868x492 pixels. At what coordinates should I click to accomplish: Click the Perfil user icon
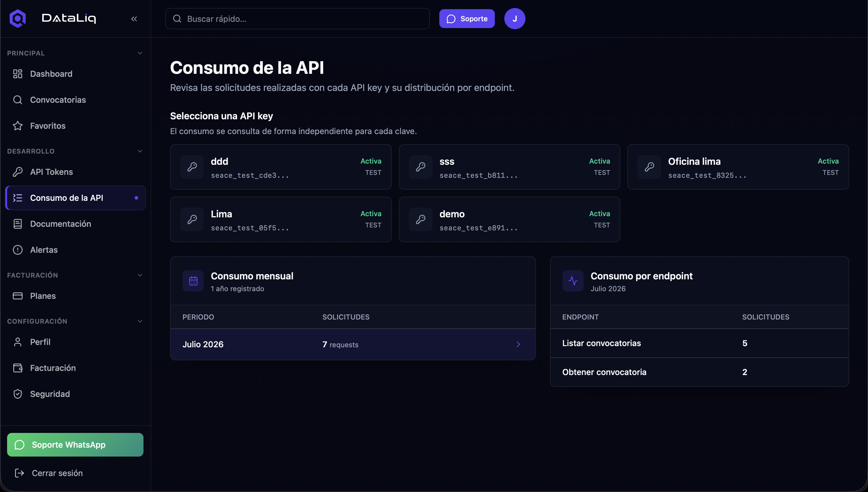coord(17,342)
